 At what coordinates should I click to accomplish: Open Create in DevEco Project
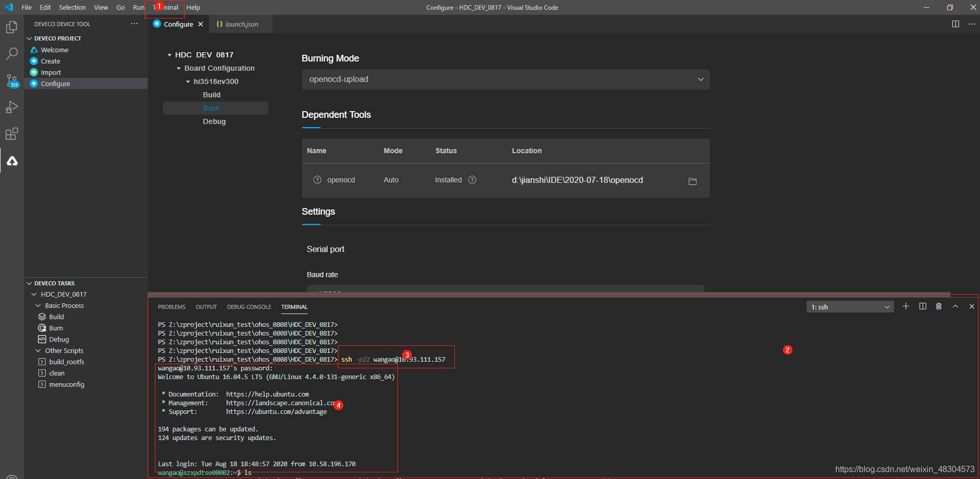50,61
